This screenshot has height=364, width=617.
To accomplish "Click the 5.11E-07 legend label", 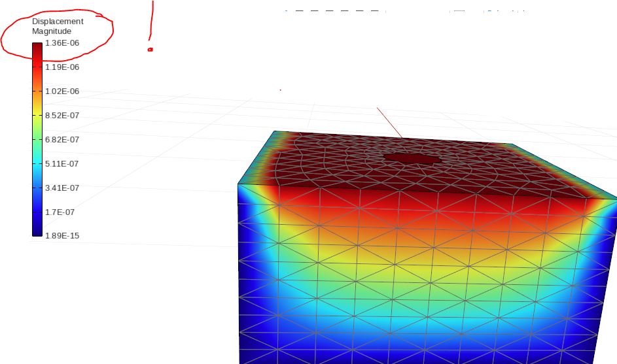I will [x=62, y=164].
